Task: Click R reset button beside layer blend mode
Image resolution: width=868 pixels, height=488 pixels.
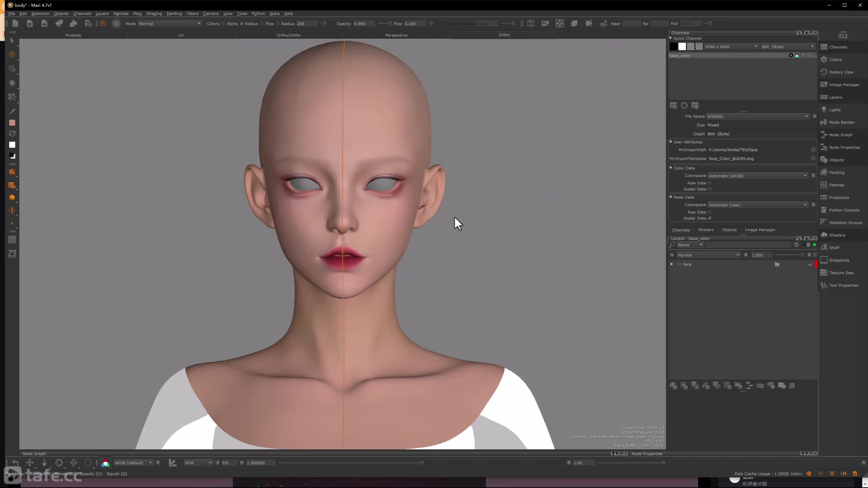Action: click(746, 255)
